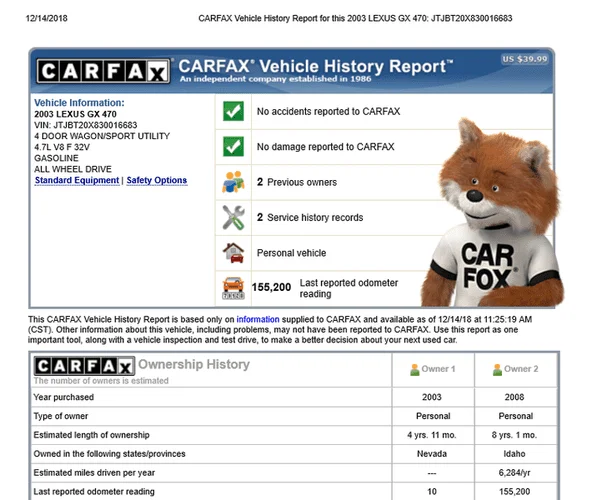Click Owner 1 odometer value 10
This screenshot has height=500, width=612.
pyautogui.click(x=432, y=491)
